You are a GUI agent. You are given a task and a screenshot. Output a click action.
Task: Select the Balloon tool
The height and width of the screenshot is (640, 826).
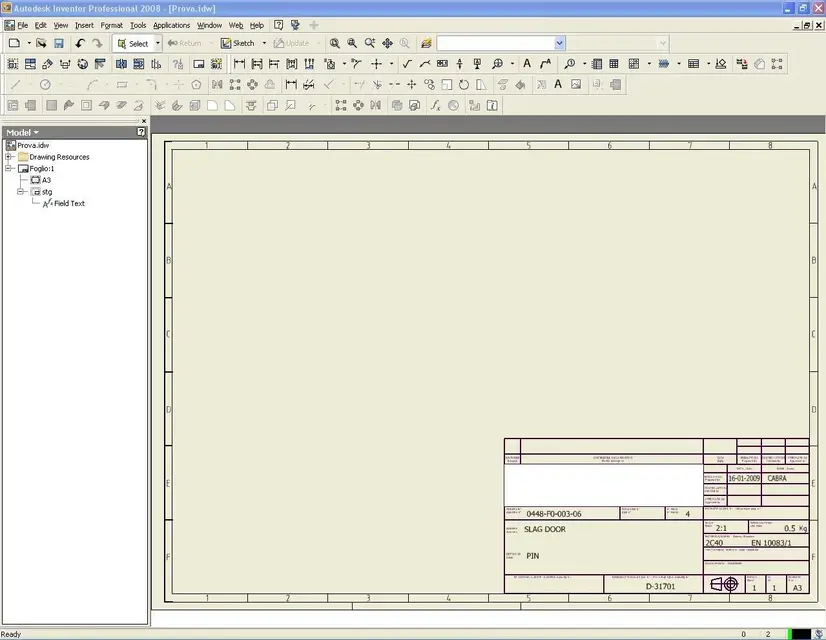[x=569, y=64]
